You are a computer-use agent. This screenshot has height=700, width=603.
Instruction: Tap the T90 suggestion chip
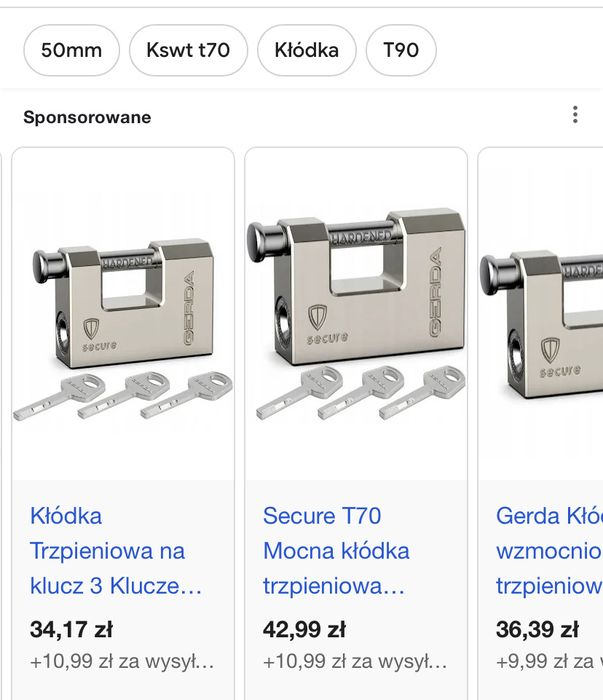click(401, 50)
